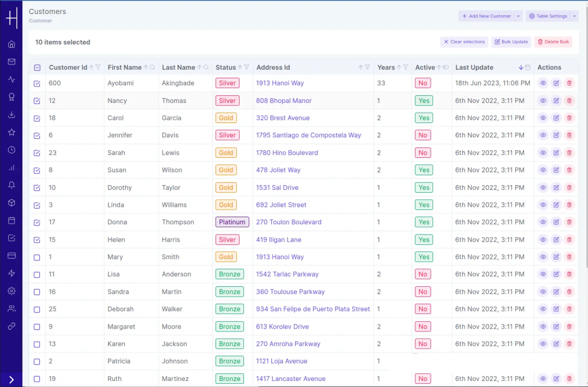The width and height of the screenshot is (588, 387).
Task: Delete Carol Garcia row via trash icon
Action: (569, 118)
